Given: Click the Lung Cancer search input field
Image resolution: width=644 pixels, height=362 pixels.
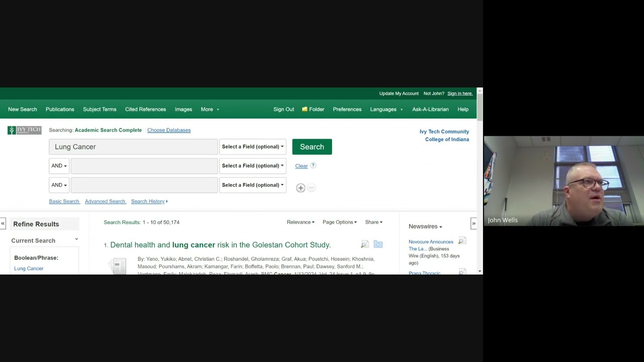Looking at the screenshot, I should click(133, 147).
